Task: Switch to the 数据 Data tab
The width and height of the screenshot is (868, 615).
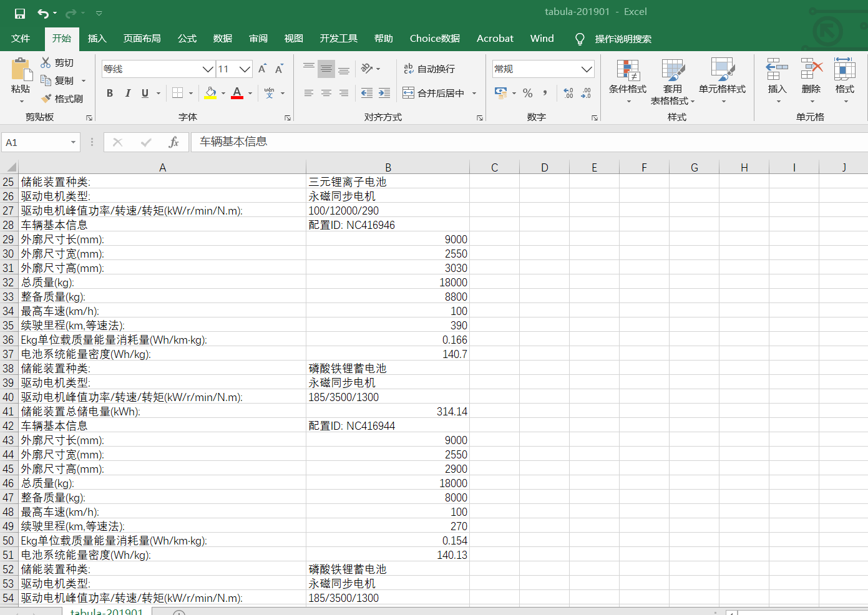Action: [x=222, y=39]
